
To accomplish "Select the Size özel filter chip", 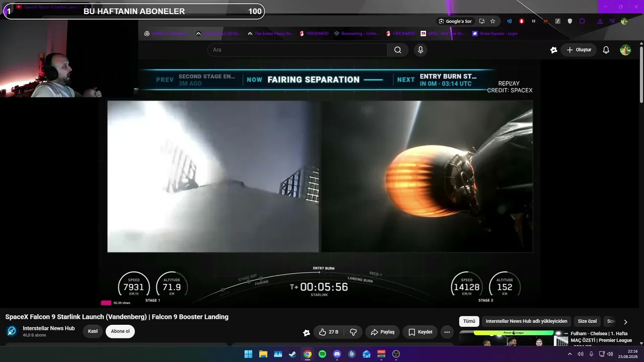I will click(x=587, y=321).
